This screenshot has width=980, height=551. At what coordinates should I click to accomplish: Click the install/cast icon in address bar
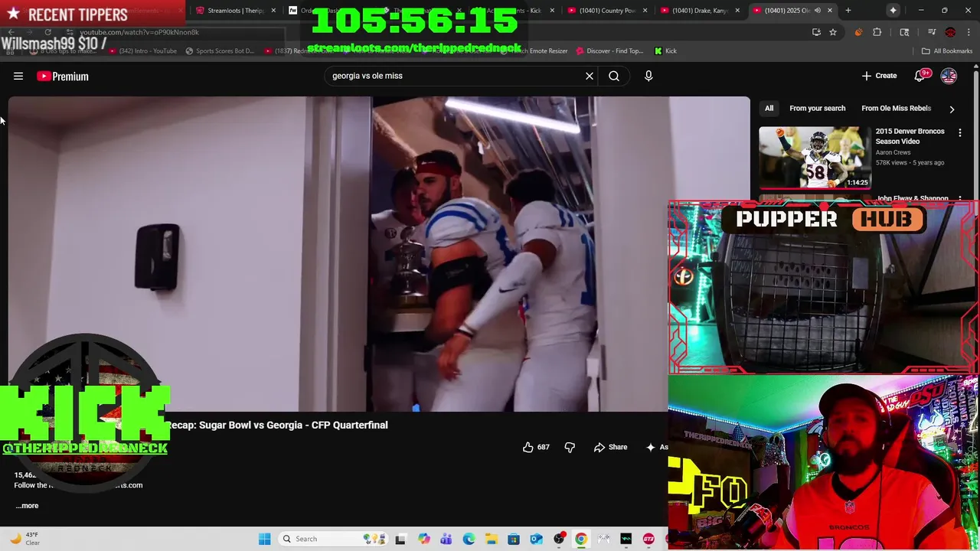coord(816,32)
